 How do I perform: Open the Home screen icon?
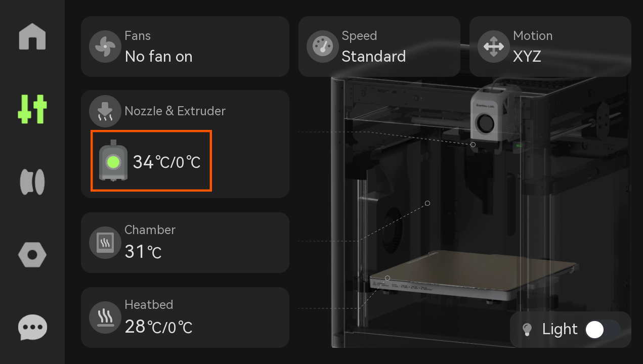[x=32, y=36]
